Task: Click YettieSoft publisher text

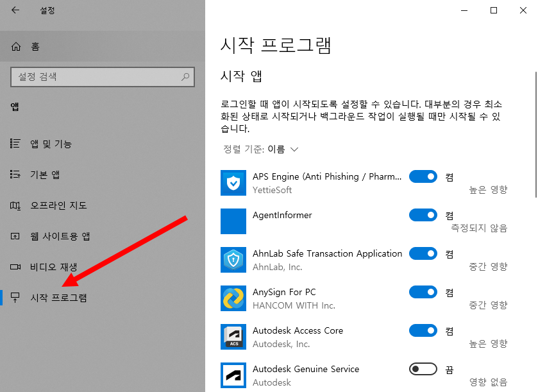Action: (272, 190)
